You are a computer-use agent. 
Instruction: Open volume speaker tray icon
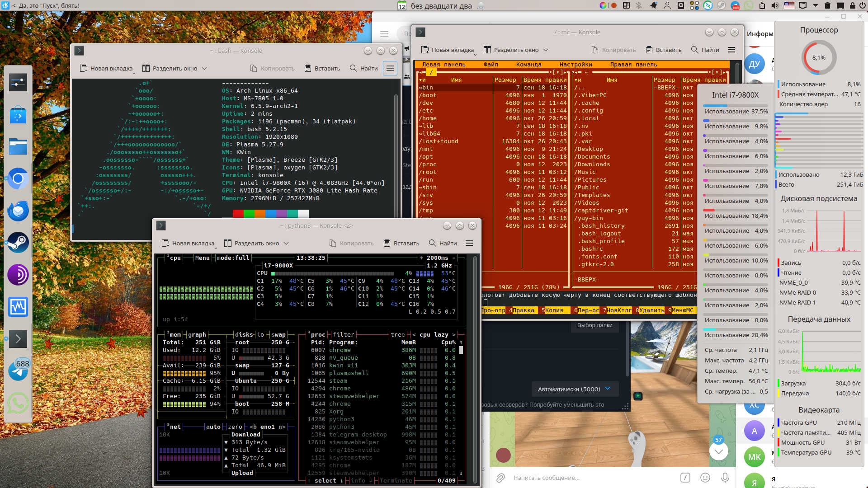[x=775, y=5]
